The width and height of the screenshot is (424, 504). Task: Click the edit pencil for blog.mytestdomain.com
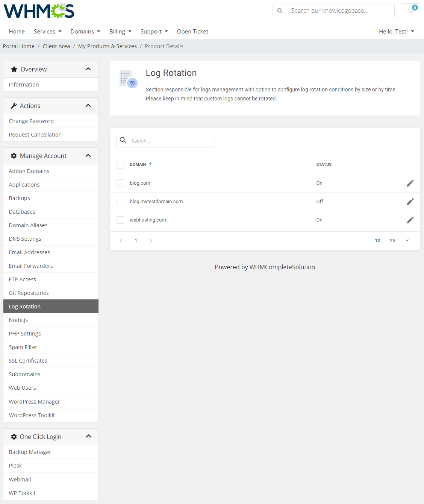click(x=410, y=202)
